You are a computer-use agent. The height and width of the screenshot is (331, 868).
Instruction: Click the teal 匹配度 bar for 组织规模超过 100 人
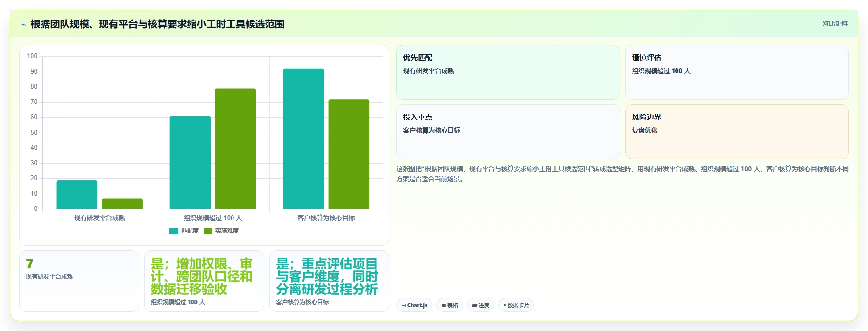coord(190,163)
